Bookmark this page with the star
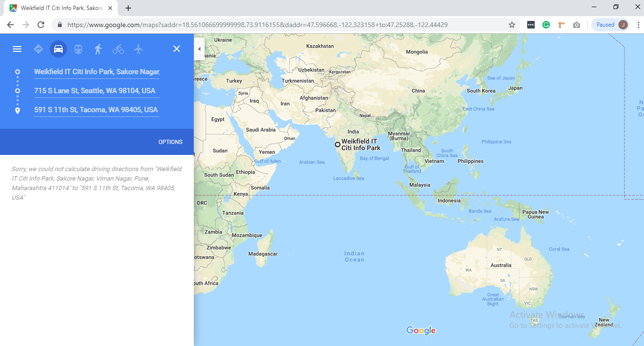Image resolution: width=644 pixels, height=346 pixels. (512, 25)
